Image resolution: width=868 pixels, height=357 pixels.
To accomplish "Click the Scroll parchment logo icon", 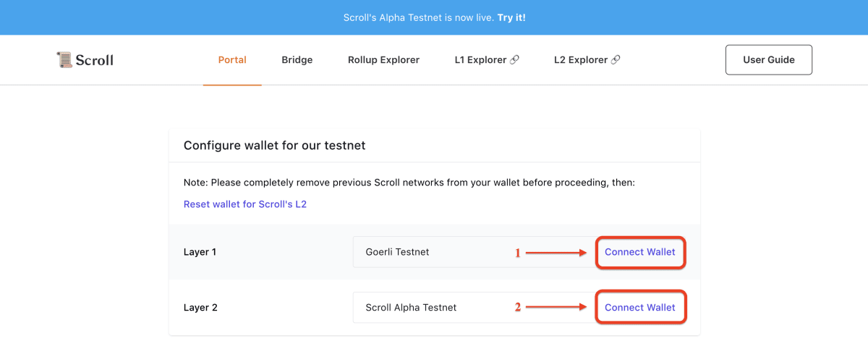I will point(64,59).
